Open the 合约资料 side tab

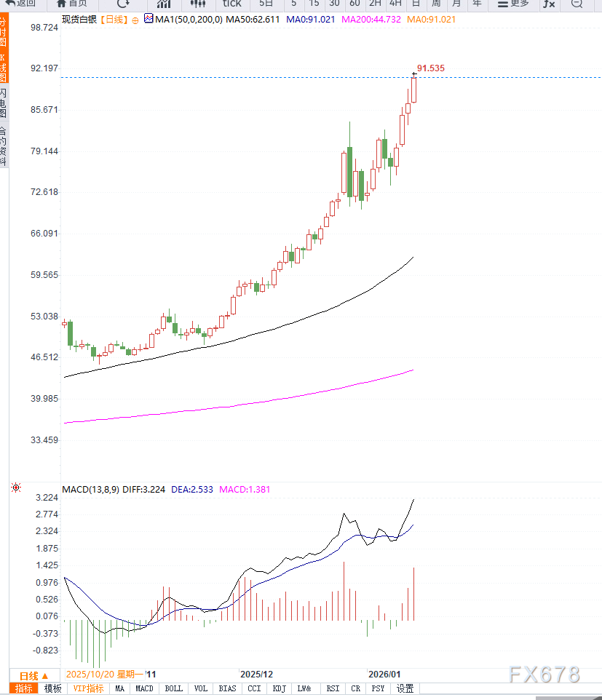4,146
